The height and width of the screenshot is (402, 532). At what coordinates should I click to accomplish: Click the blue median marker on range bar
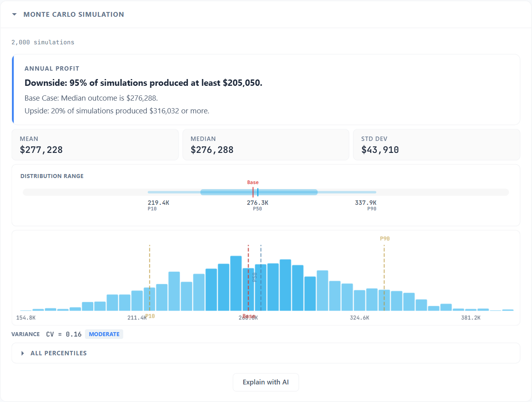click(258, 192)
